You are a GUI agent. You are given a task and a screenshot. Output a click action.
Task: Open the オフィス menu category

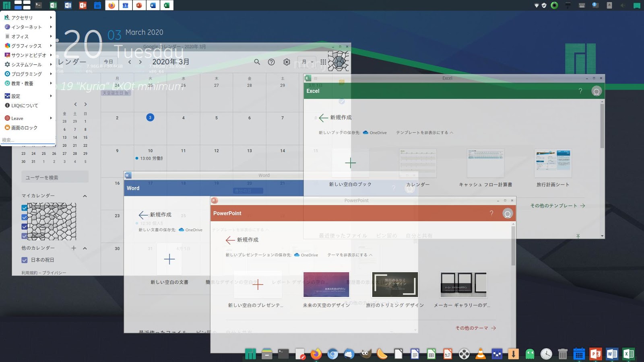point(28,37)
